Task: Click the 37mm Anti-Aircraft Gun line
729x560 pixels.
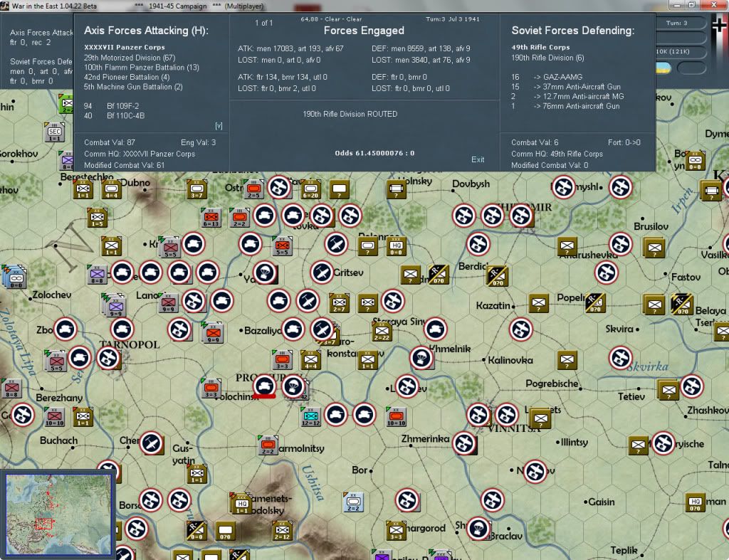Action: (566, 87)
